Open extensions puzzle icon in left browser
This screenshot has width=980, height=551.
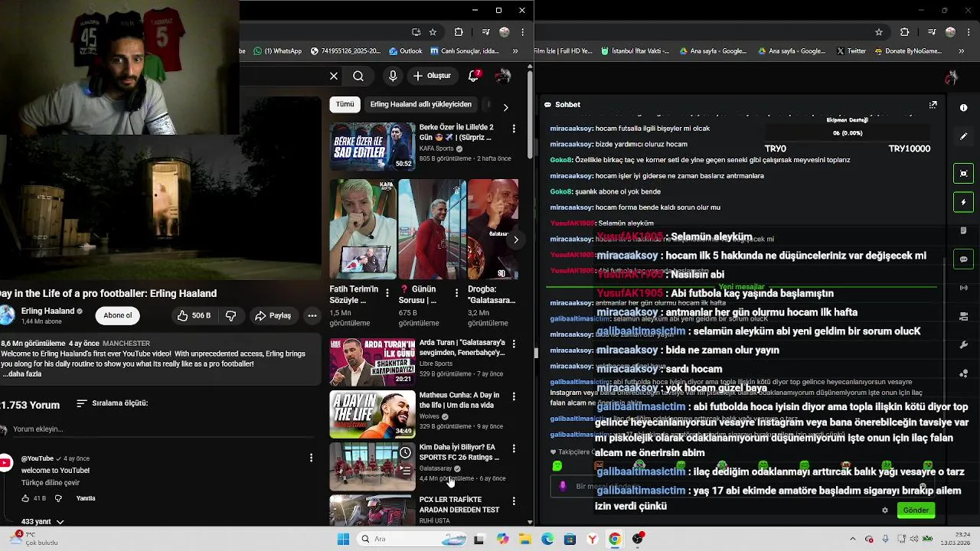pos(459,32)
